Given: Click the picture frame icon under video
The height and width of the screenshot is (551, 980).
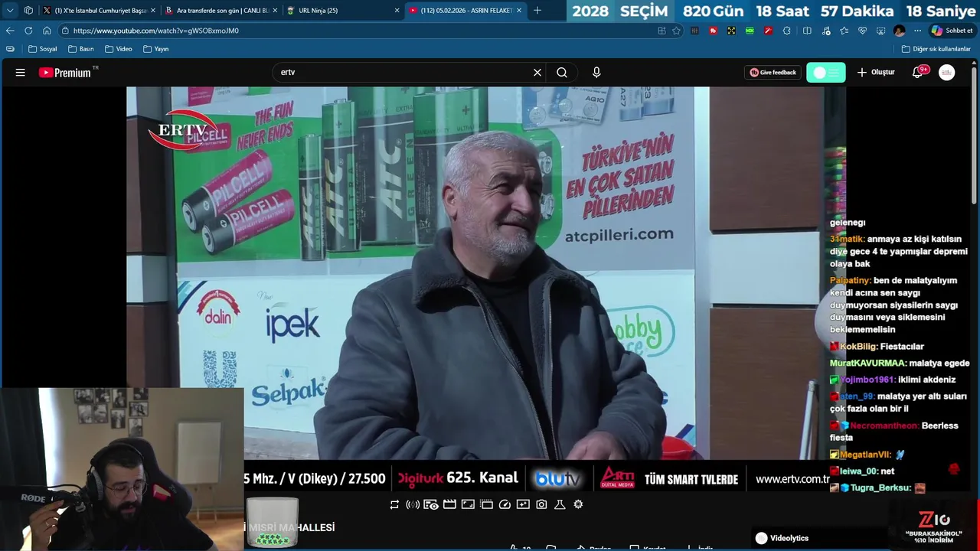Looking at the screenshot, I should coord(468,504).
